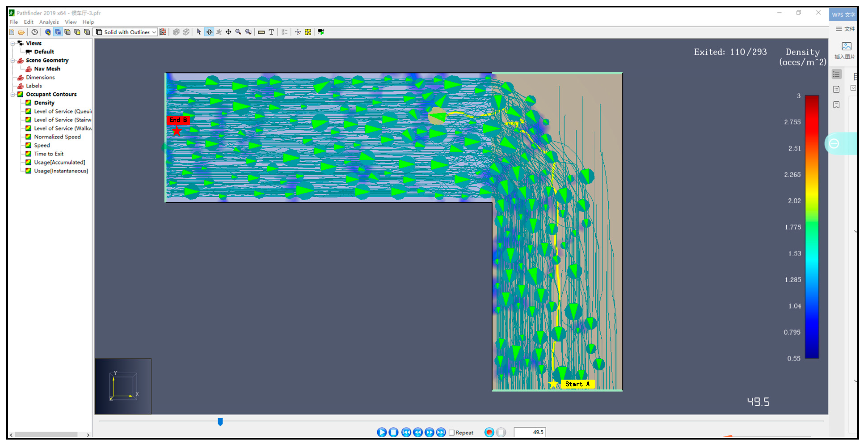Select the Time to Exit contour
868x447 pixels.
coord(49,154)
